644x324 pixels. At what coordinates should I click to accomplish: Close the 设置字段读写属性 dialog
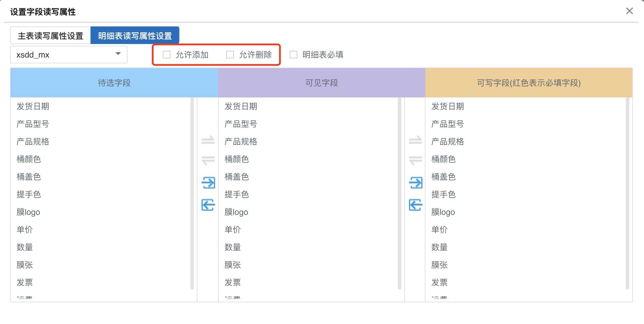629,11
